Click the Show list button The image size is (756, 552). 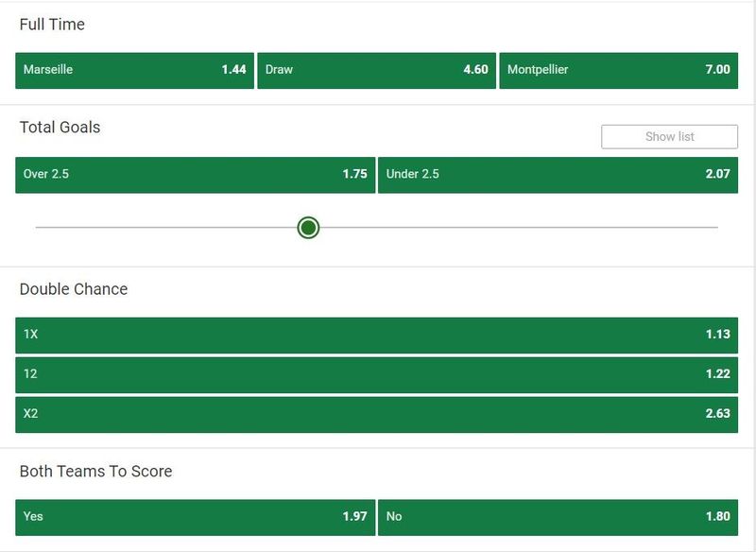(669, 137)
